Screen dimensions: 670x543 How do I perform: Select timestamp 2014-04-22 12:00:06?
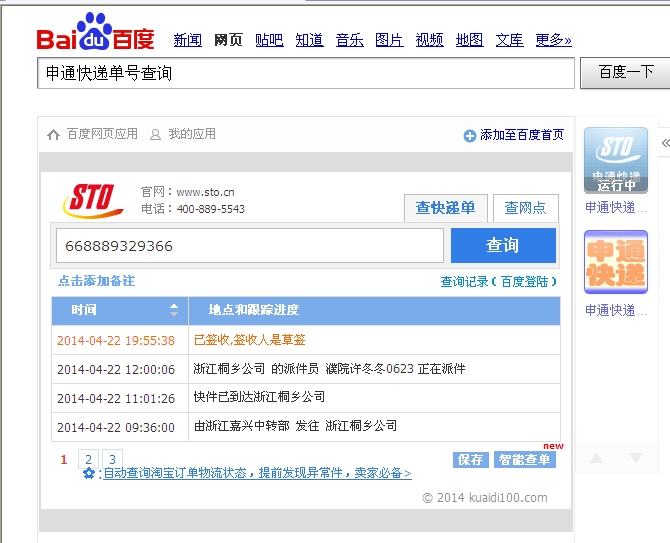click(x=116, y=370)
